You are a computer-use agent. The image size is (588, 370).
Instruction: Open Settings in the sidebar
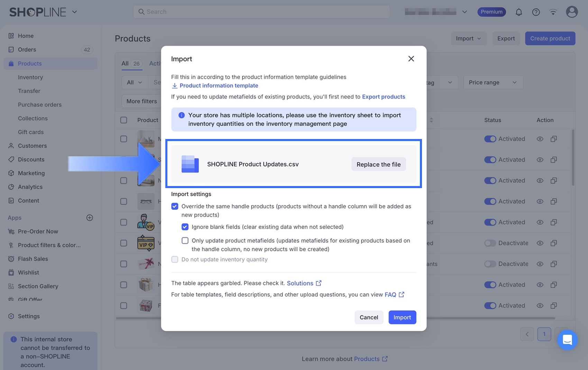coord(29,316)
